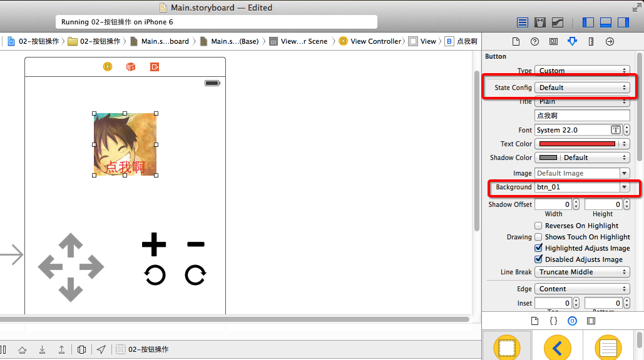The image size is (644, 360).
Task: Click the Step Over debug icon
Action: [x=22, y=349]
